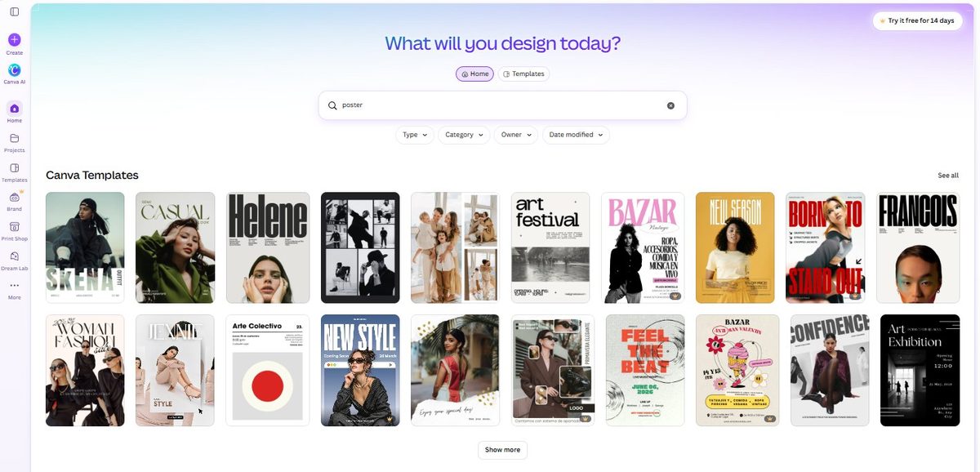Open Dream Lab icon

pyautogui.click(x=15, y=256)
